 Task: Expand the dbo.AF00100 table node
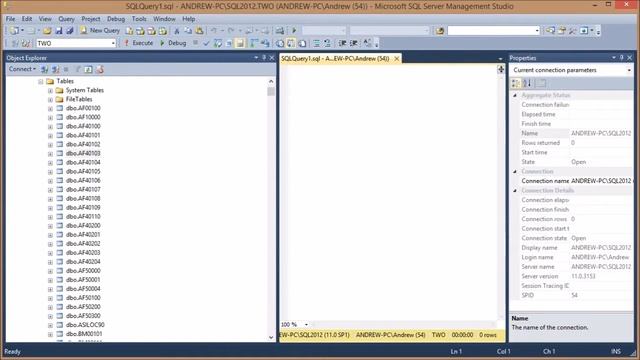point(50,109)
